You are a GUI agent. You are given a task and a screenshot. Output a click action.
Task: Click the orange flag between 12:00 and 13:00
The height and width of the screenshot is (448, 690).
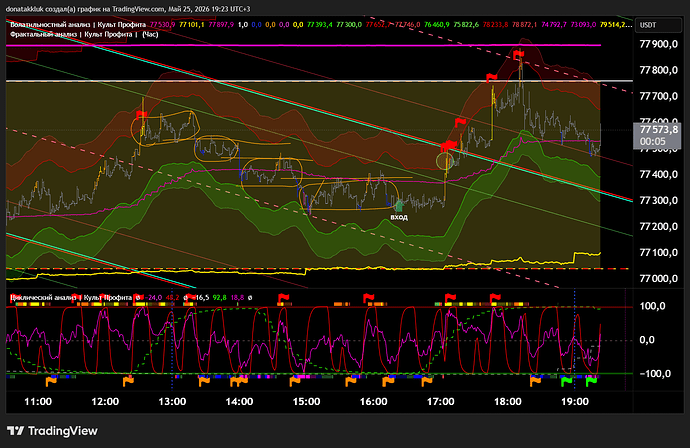click(128, 381)
